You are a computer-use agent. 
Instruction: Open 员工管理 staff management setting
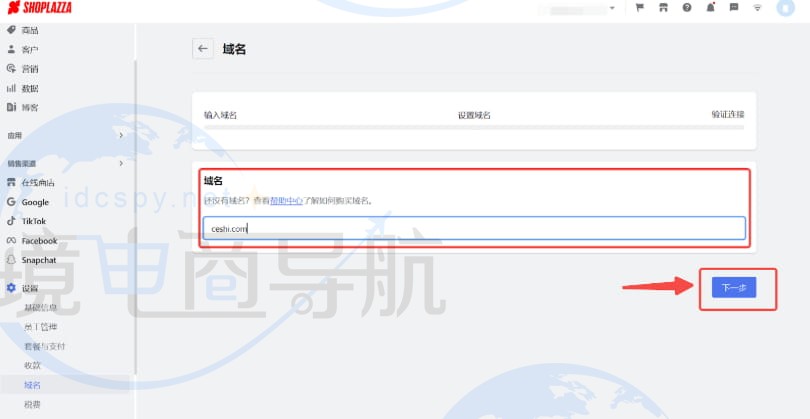tap(40, 327)
